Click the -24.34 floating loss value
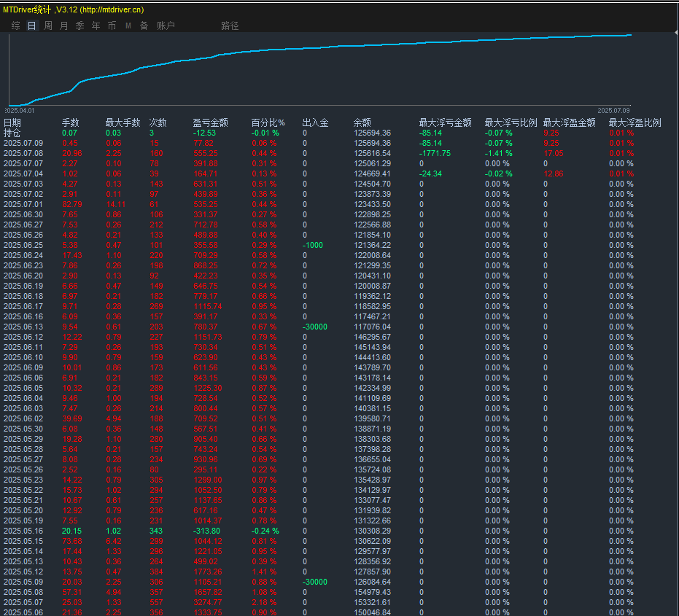 click(x=430, y=174)
